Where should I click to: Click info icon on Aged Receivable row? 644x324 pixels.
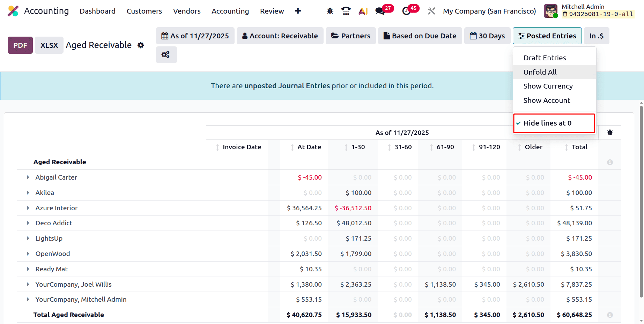(610, 162)
